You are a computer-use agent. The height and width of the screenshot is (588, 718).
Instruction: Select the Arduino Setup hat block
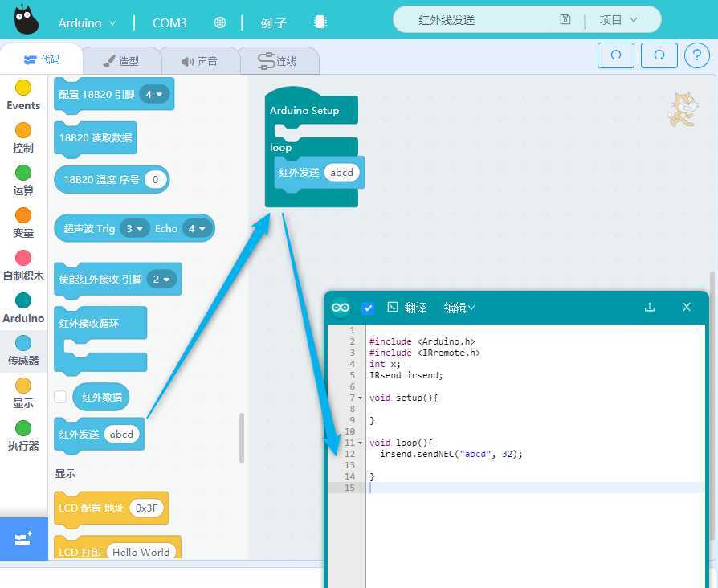(x=304, y=110)
